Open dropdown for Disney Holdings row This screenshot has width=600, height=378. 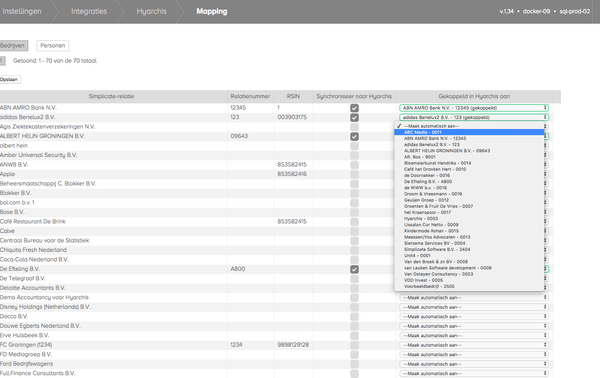(474, 307)
